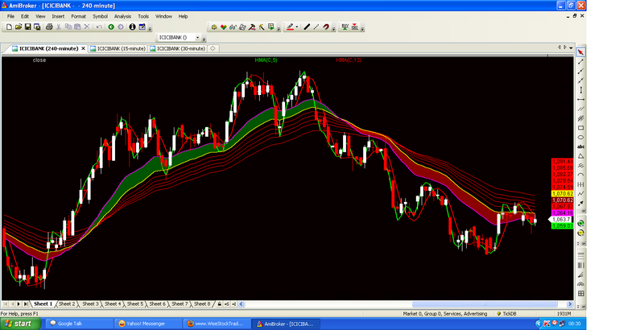Print the chart with the printer icon
The image size is (644, 330).
click(49, 27)
